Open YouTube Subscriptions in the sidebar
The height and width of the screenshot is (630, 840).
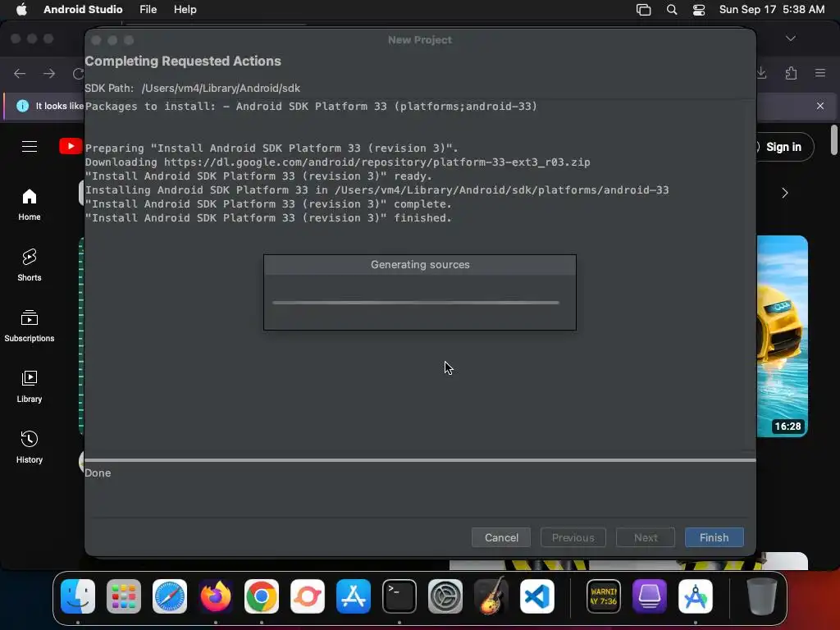pyautogui.click(x=30, y=326)
